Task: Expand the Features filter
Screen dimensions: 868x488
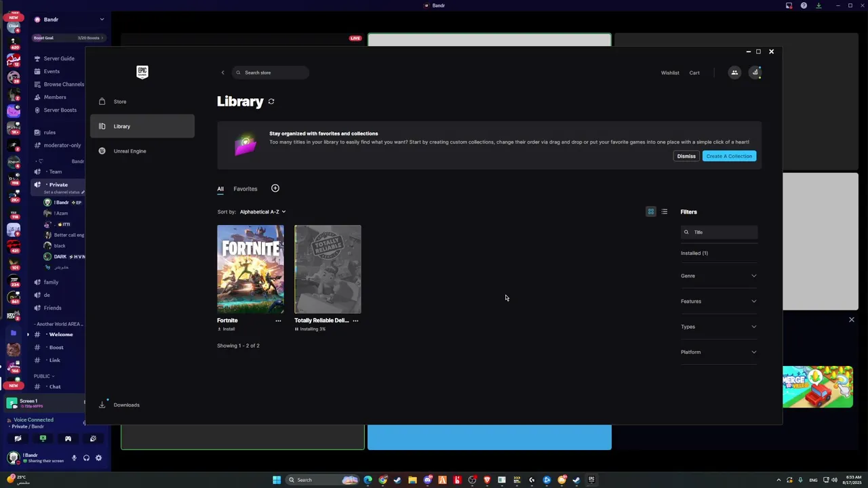Action: pos(719,302)
